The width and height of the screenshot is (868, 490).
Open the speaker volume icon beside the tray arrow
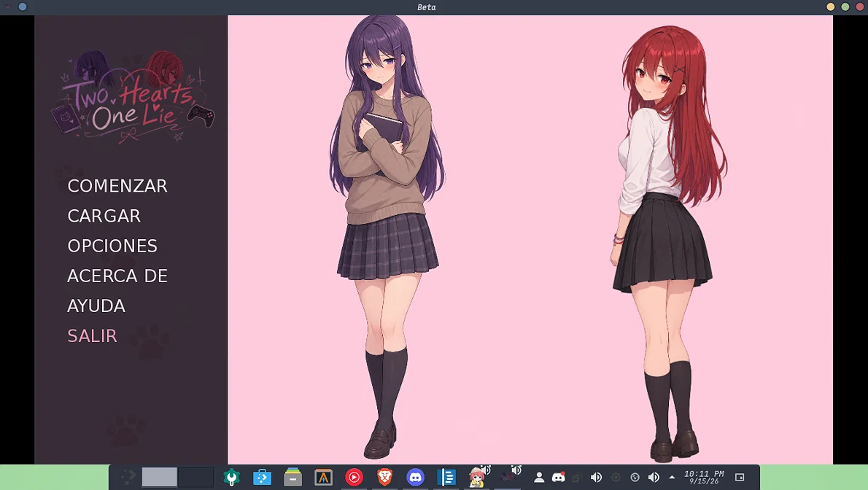(x=654, y=478)
